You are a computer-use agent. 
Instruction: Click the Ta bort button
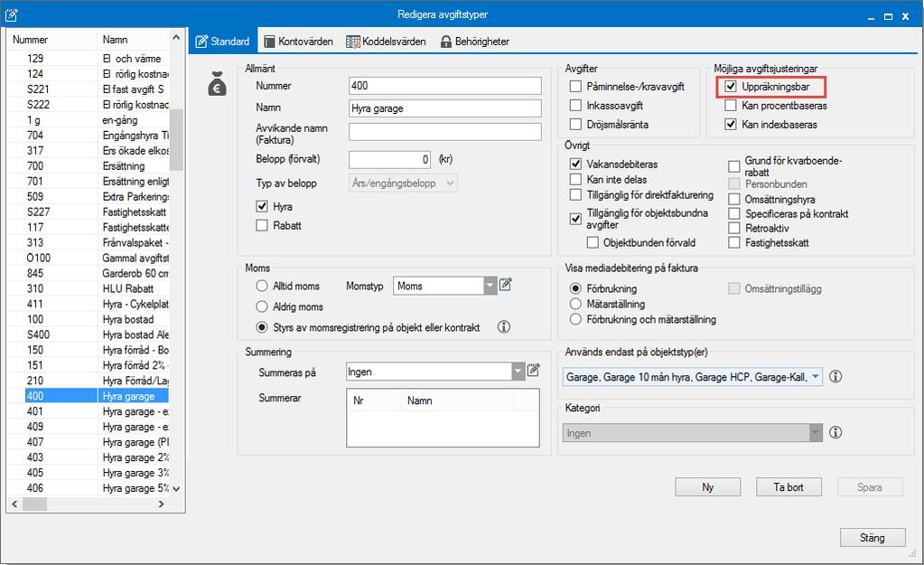coord(789,487)
